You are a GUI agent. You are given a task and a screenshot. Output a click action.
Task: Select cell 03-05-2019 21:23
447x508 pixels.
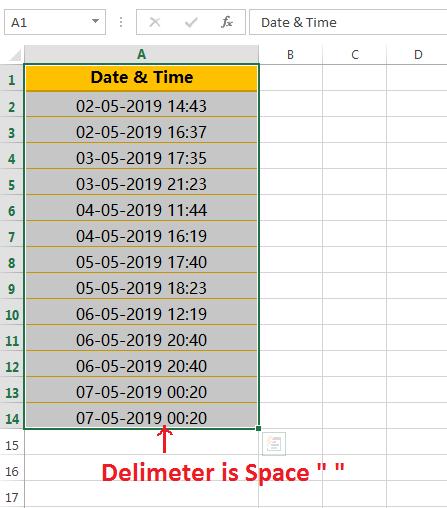coord(141,182)
